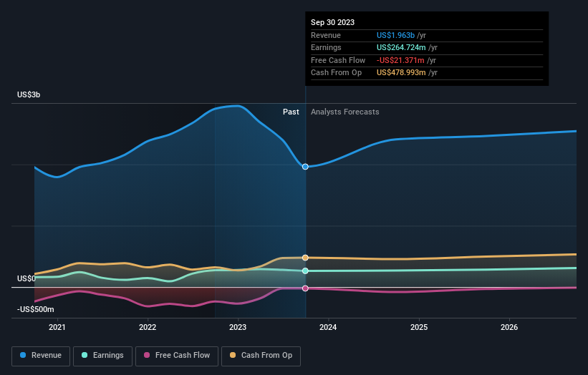
Task: Click the US$3b axis label
Action: coord(29,94)
